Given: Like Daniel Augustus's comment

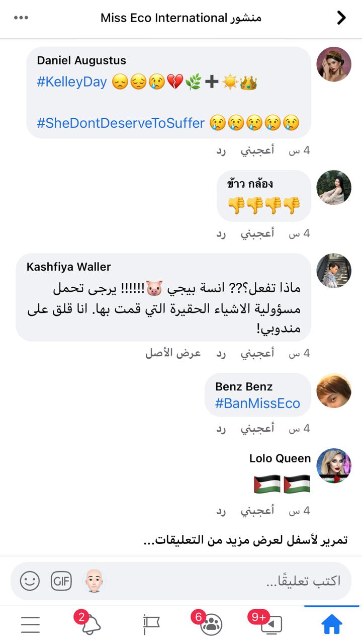Looking at the screenshot, I should tap(257, 150).
